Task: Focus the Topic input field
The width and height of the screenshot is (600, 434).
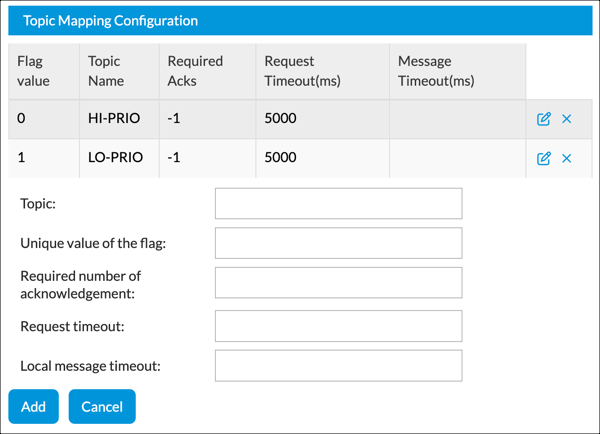Action: point(339,204)
